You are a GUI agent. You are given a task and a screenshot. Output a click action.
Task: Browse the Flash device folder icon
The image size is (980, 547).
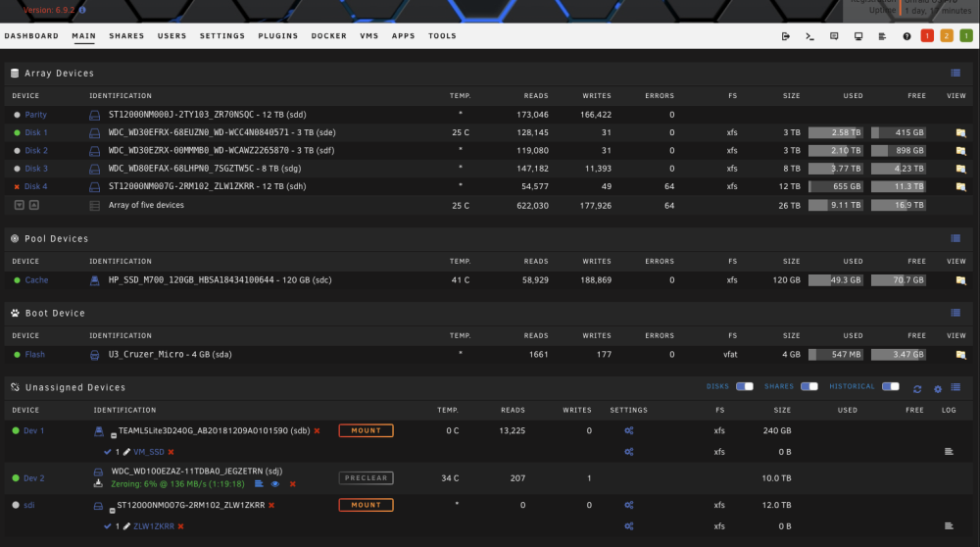click(960, 355)
